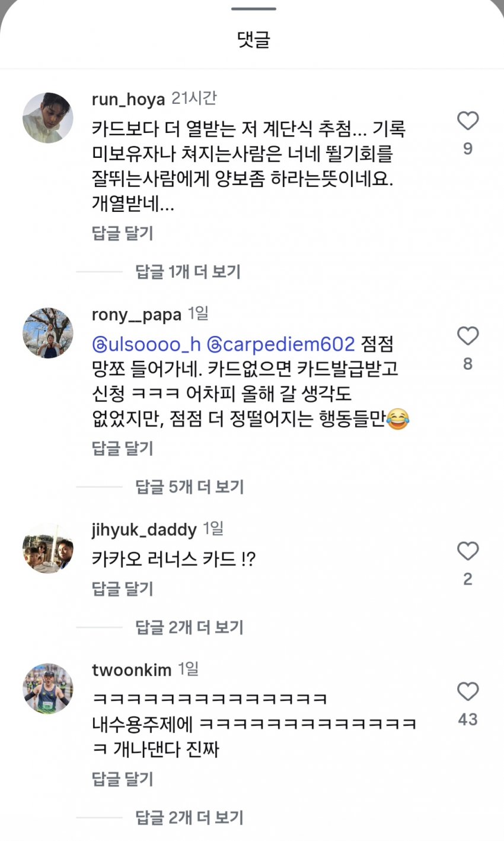Screen dimensions: 504x841
Task: Open the @carpediem602 mention link
Action: [280, 344]
